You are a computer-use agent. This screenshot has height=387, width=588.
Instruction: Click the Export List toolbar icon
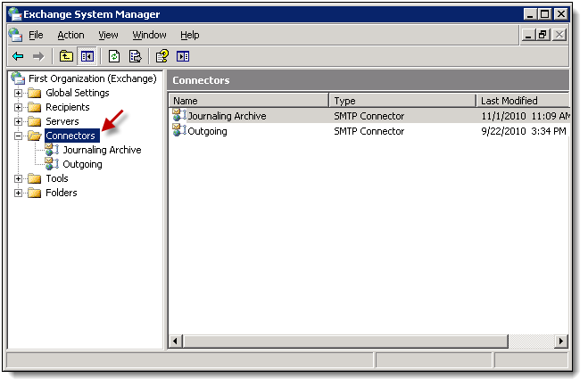135,56
